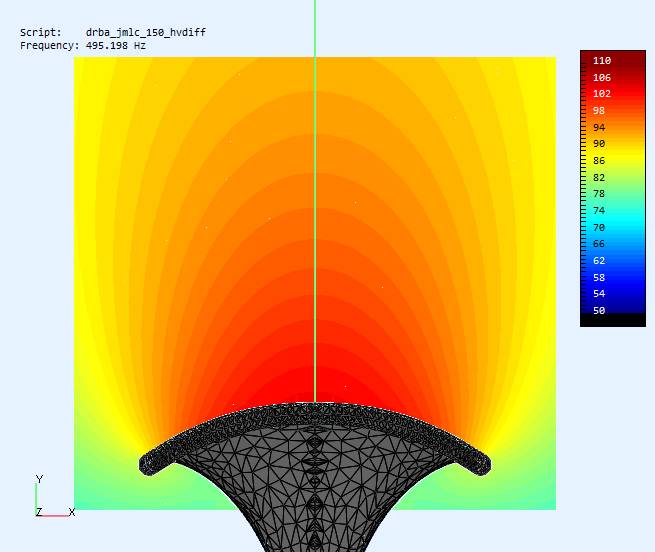Click the "Script:" label

point(41,33)
